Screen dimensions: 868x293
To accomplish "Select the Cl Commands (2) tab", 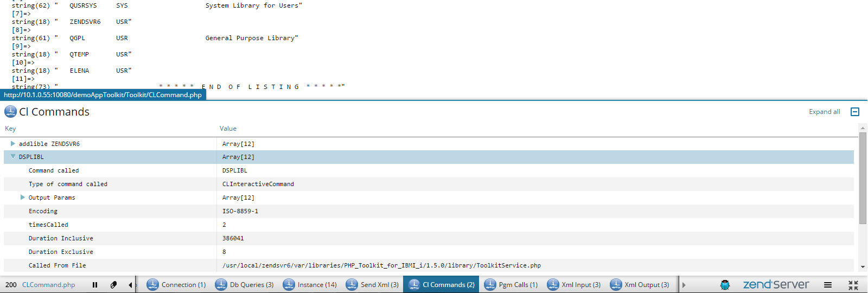I will [441, 285].
